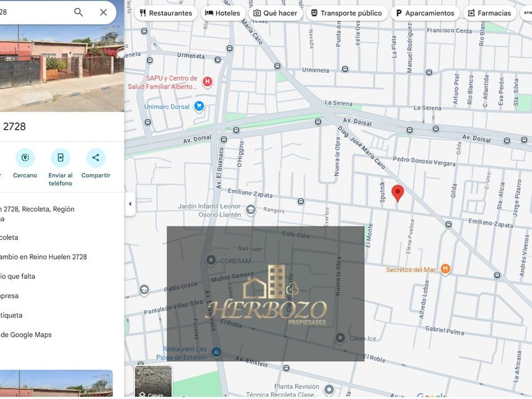Click the 'Colo Colo' street label
532x399 pixels.
point(296,234)
